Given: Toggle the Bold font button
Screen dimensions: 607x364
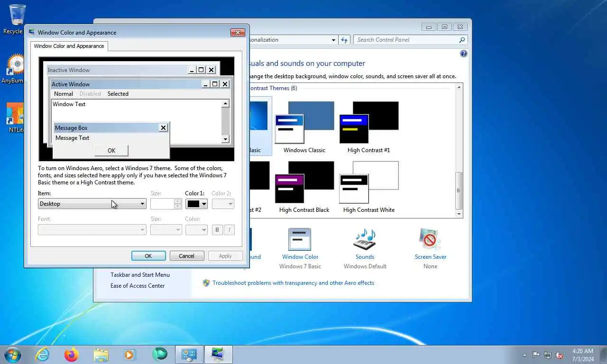Looking at the screenshot, I should coord(217,230).
